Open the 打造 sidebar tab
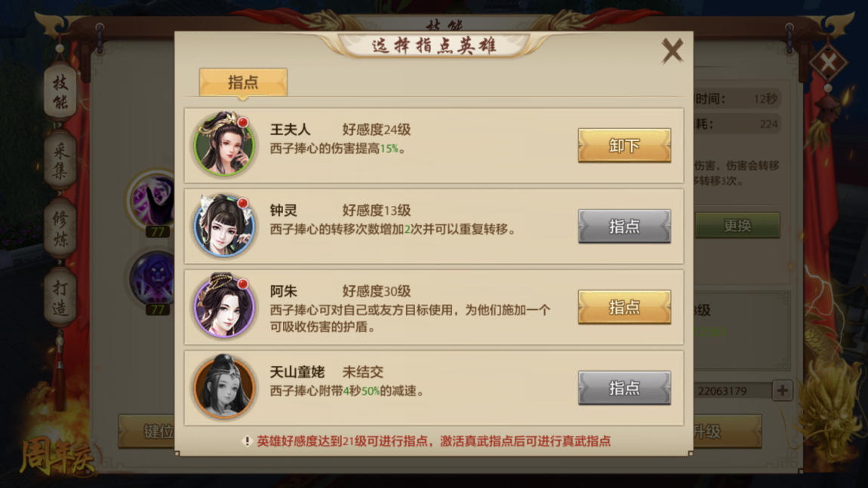The height and width of the screenshot is (488, 868). coord(60,297)
